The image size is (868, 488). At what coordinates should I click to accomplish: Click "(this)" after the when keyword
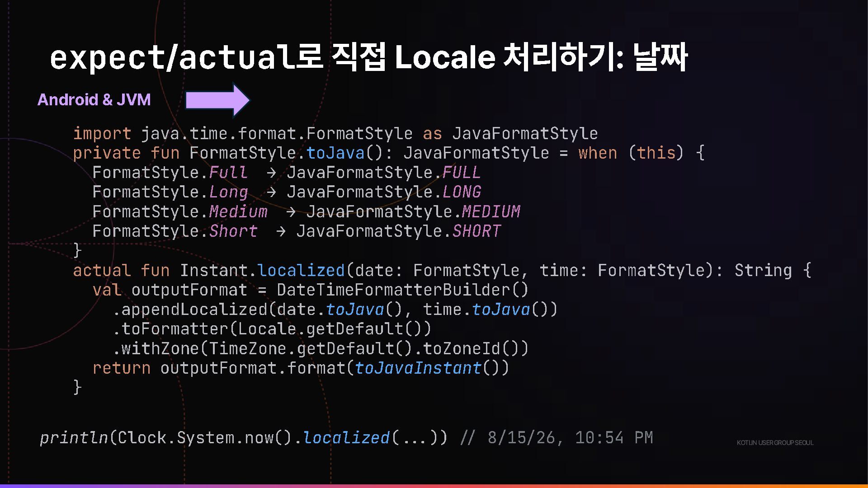click(x=656, y=153)
